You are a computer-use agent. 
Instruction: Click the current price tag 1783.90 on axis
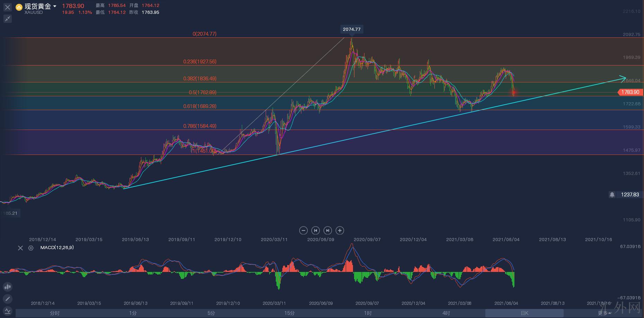point(630,92)
